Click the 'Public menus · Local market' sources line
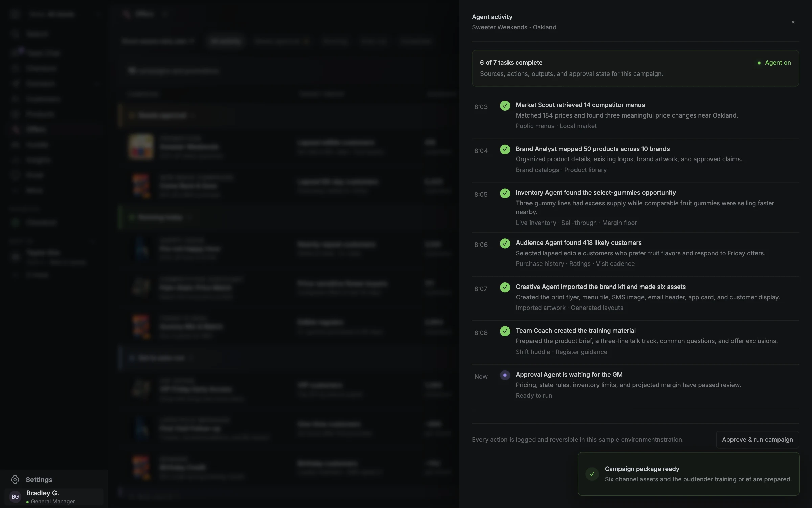812x508 pixels. tap(556, 126)
